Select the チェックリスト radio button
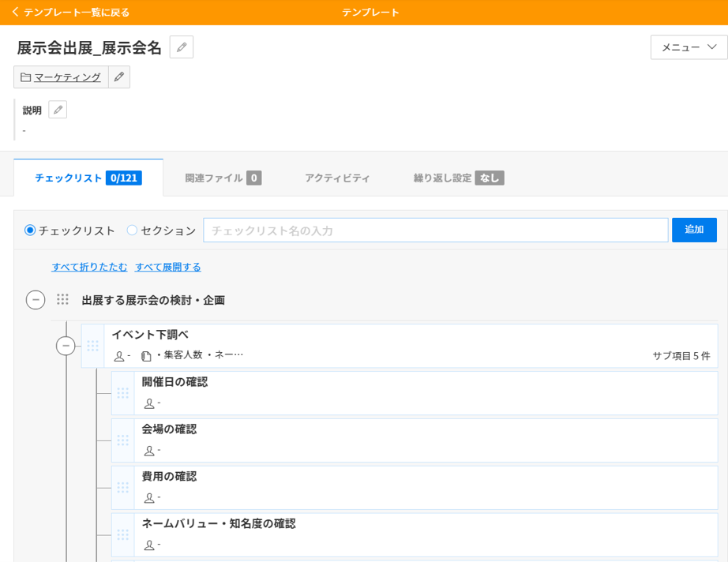 tap(30, 230)
